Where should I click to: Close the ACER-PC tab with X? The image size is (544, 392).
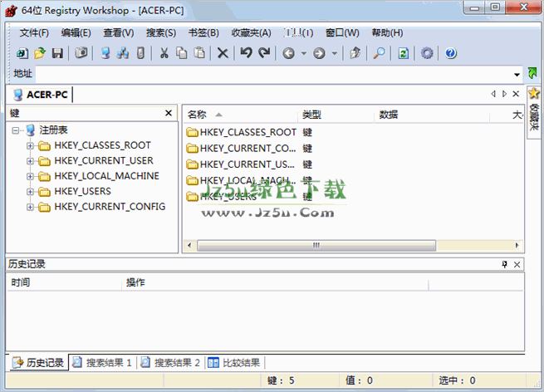pos(516,94)
